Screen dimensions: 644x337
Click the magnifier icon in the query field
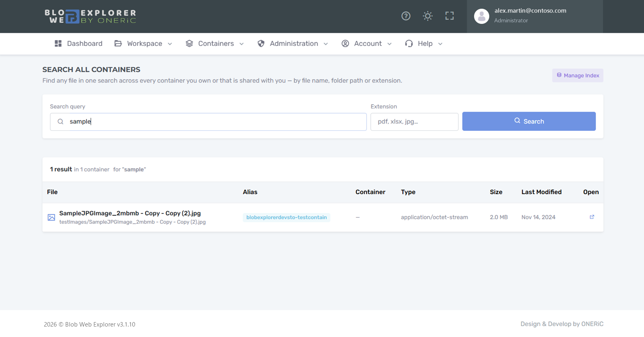[x=60, y=122]
